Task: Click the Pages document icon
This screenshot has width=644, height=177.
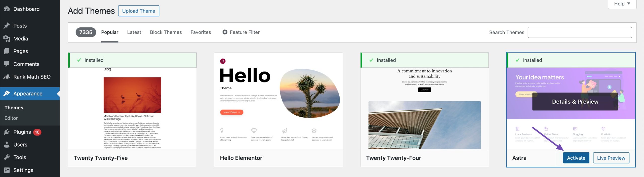Action: [x=7, y=51]
